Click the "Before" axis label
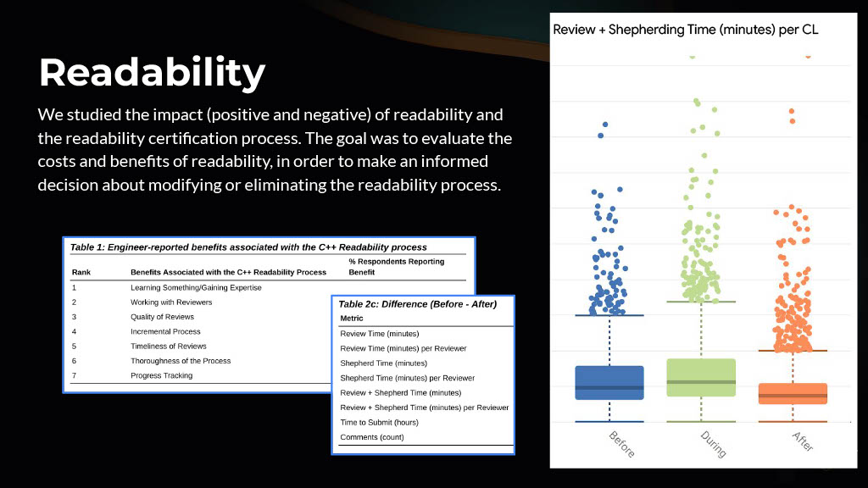 [x=621, y=444]
